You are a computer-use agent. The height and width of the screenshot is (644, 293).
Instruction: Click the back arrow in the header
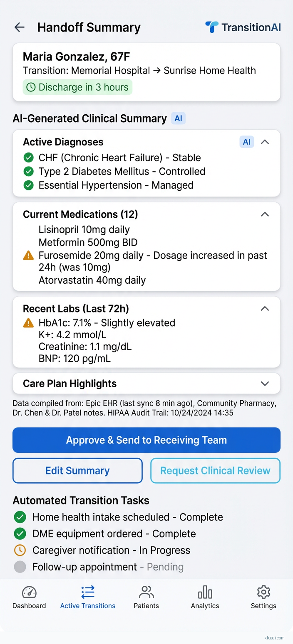pos(19,27)
